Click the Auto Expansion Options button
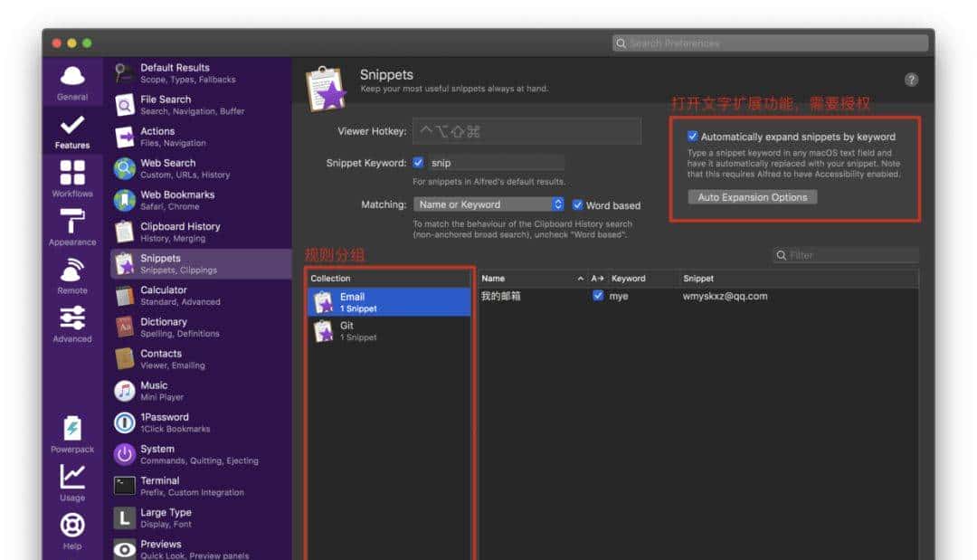 (752, 197)
